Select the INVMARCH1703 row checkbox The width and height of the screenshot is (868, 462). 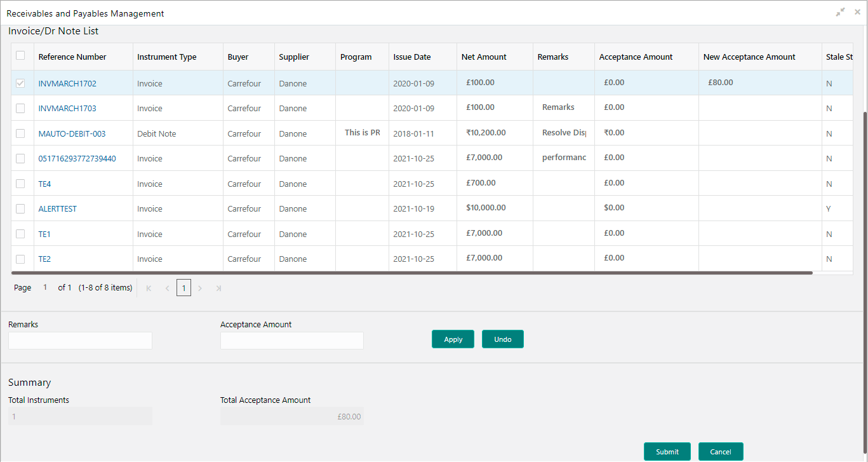[x=20, y=109]
